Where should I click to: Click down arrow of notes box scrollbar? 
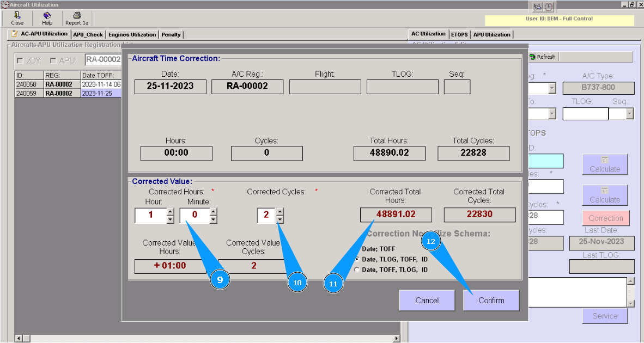[x=631, y=303]
